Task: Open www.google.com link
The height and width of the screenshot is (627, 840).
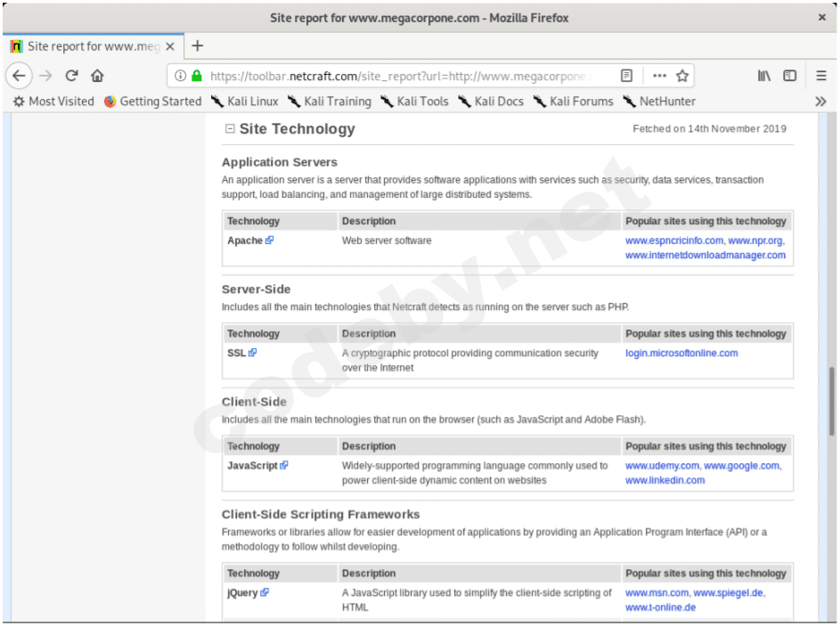Action: point(741,466)
